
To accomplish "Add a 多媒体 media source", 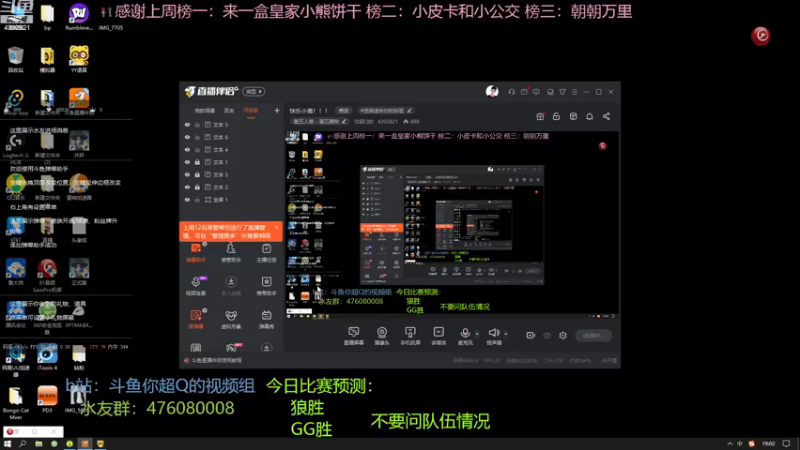I will pos(439,336).
